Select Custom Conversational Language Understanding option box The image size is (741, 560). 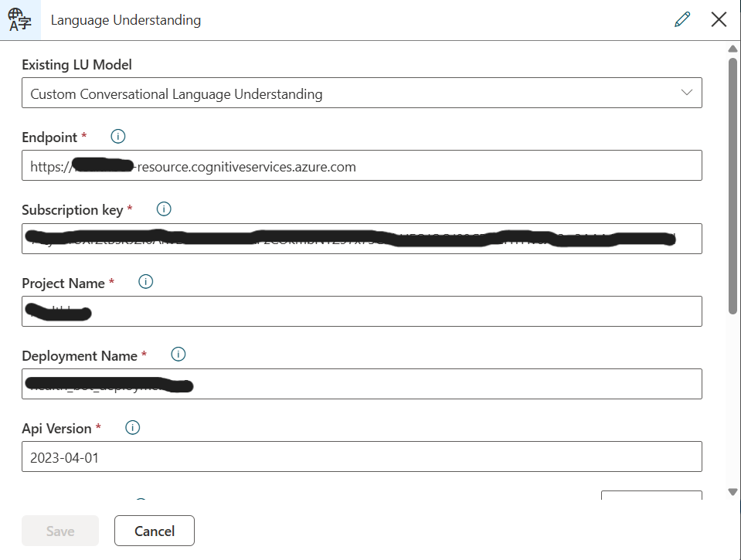362,92
